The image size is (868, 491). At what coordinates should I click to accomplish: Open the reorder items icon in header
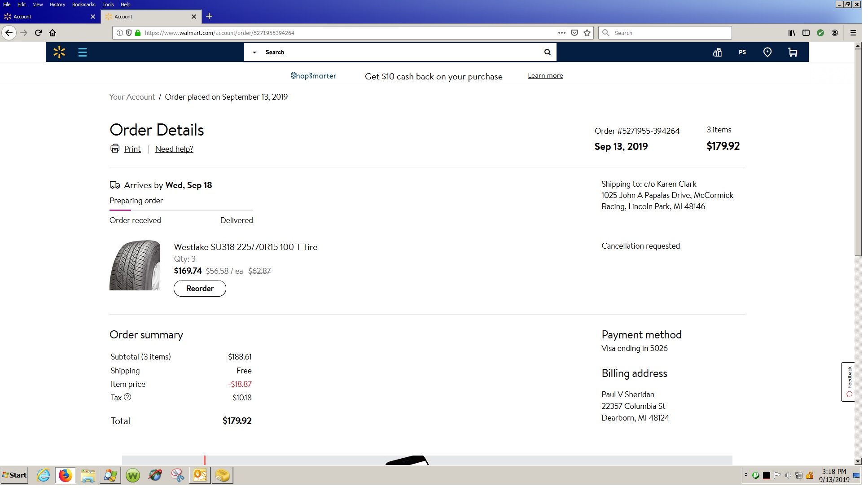click(717, 52)
